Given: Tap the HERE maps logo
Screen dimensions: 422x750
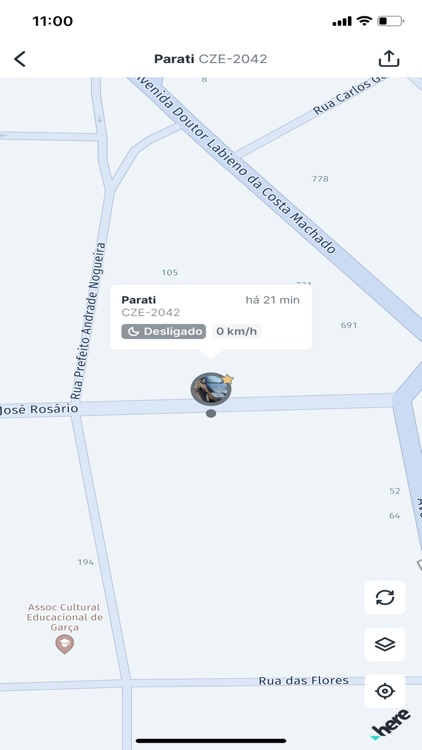Looking at the screenshot, I should click(391, 725).
